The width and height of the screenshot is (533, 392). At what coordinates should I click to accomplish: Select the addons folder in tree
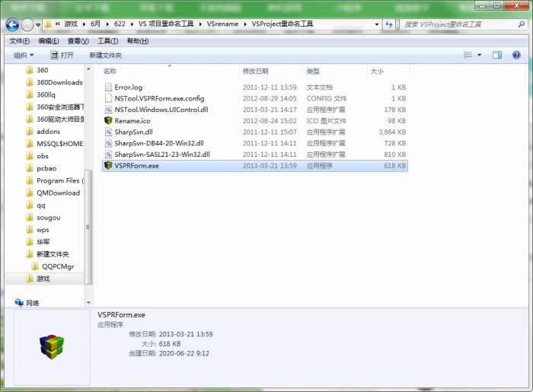tap(43, 132)
